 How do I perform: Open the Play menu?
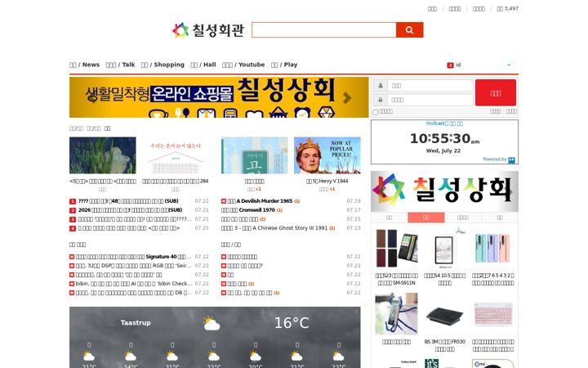[284, 65]
